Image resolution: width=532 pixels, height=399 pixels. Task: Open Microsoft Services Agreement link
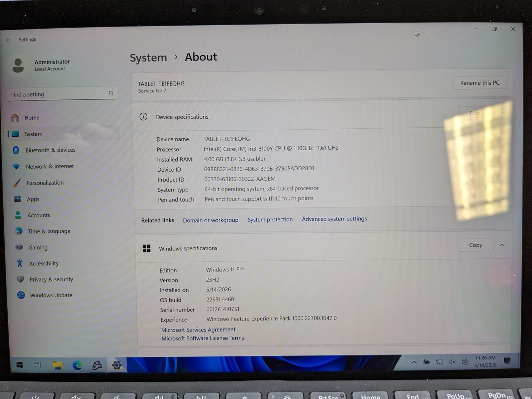click(198, 330)
